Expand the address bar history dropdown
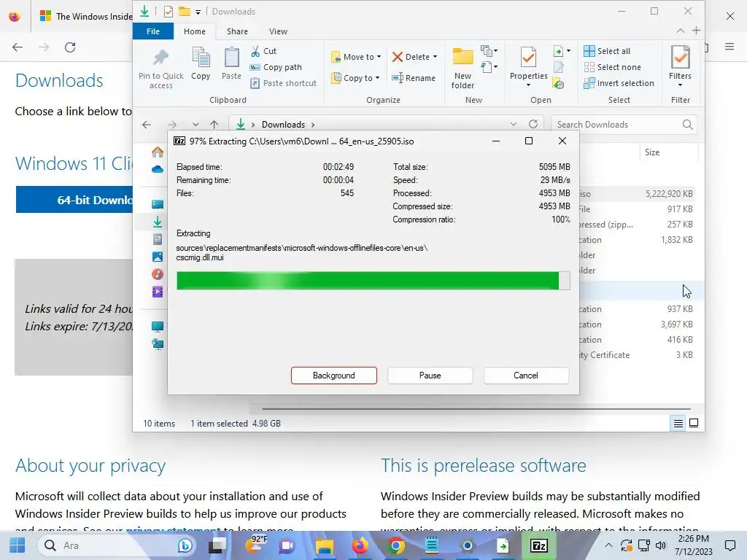This screenshot has width=747, height=560. 513,124
